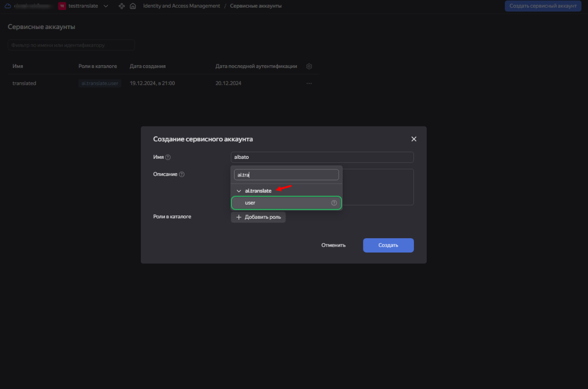The height and width of the screenshot is (389, 588).
Task: Open Identity and Access Management breadcrumb
Action: click(181, 6)
